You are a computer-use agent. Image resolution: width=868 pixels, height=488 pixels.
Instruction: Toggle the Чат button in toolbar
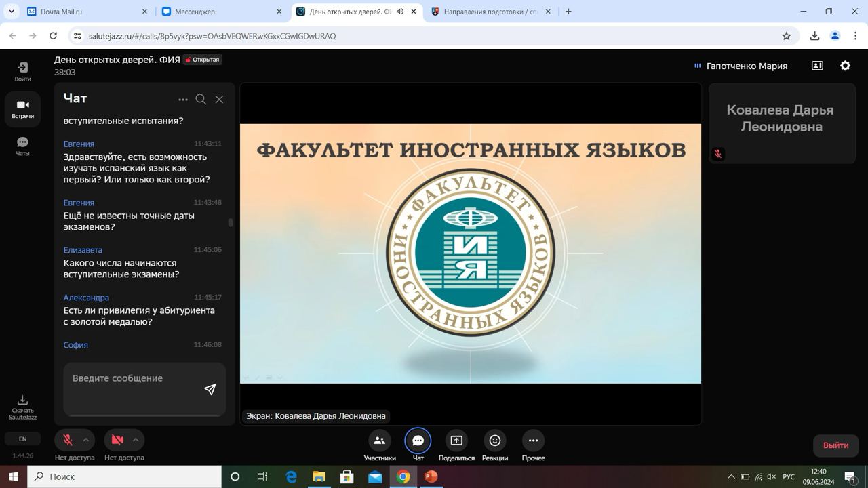coord(418,446)
